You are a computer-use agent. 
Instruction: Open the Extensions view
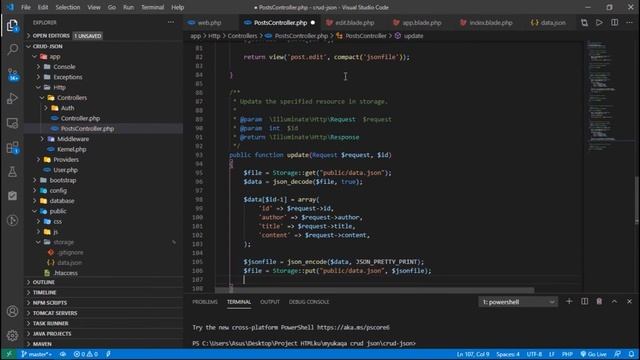12,147
